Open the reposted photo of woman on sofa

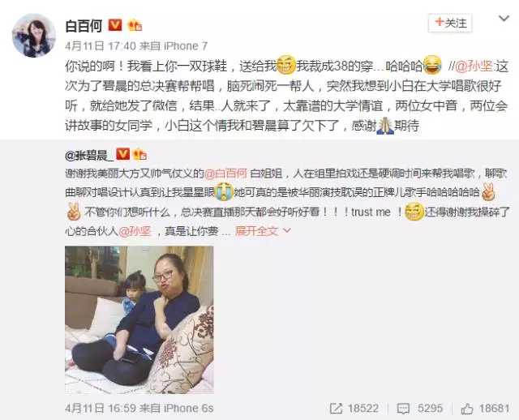pos(139,319)
